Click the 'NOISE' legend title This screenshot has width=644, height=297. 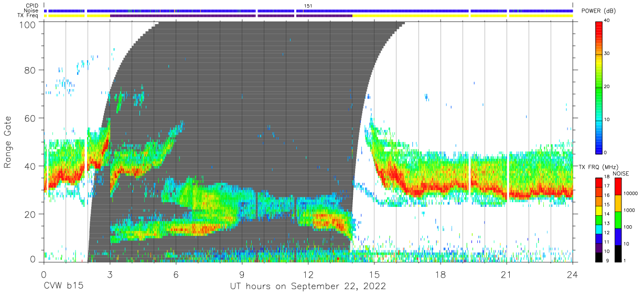pyautogui.click(x=620, y=173)
